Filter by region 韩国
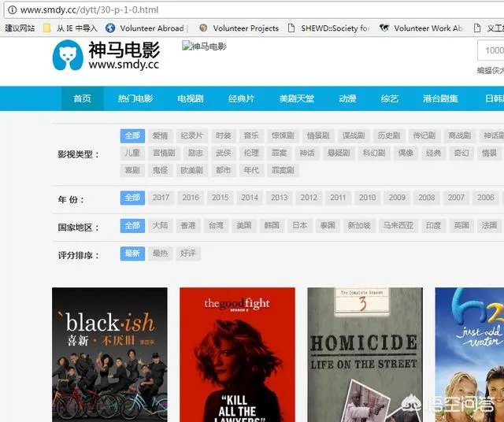 (x=272, y=225)
